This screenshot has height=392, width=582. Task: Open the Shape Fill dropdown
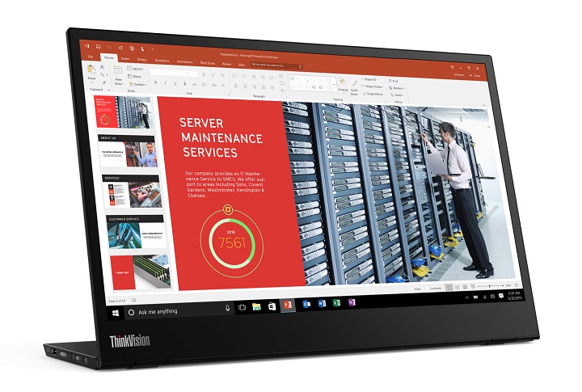coord(369,79)
